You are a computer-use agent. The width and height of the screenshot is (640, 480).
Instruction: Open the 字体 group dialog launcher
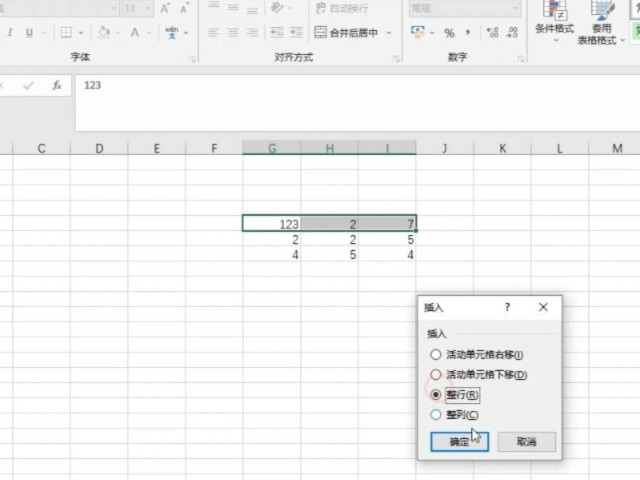192,60
